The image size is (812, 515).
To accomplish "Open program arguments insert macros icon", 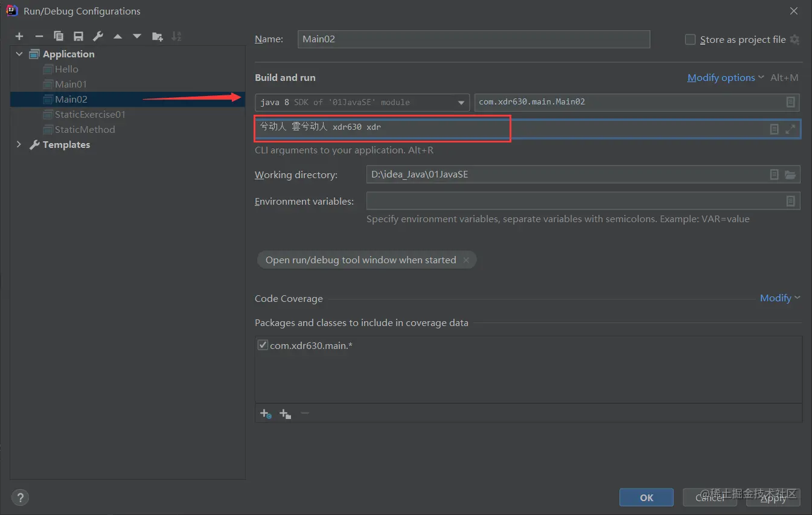I will (774, 129).
